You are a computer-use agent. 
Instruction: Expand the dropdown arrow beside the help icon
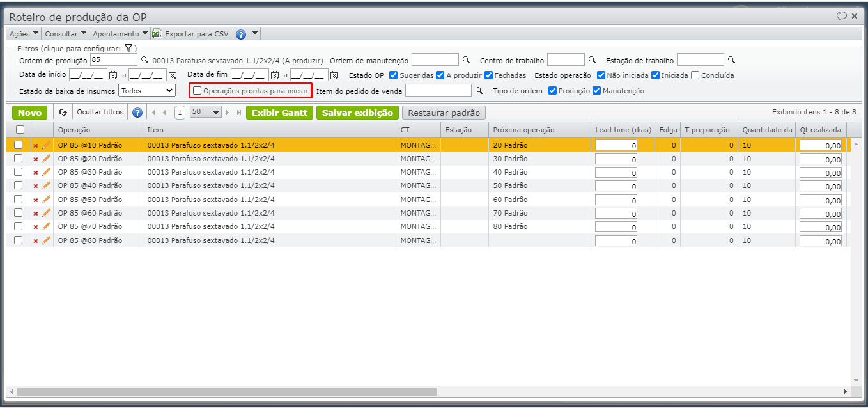pyautogui.click(x=254, y=33)
